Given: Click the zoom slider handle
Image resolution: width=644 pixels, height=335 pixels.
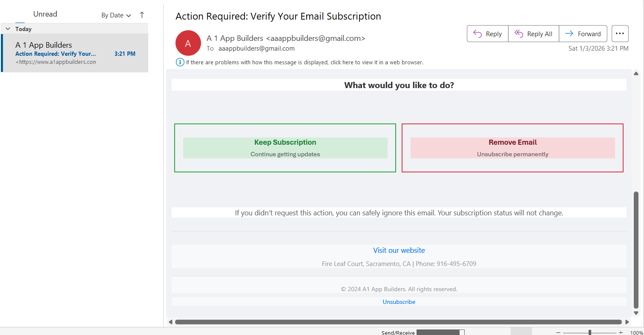Looking at the screenshot, I should pos(589,332).
